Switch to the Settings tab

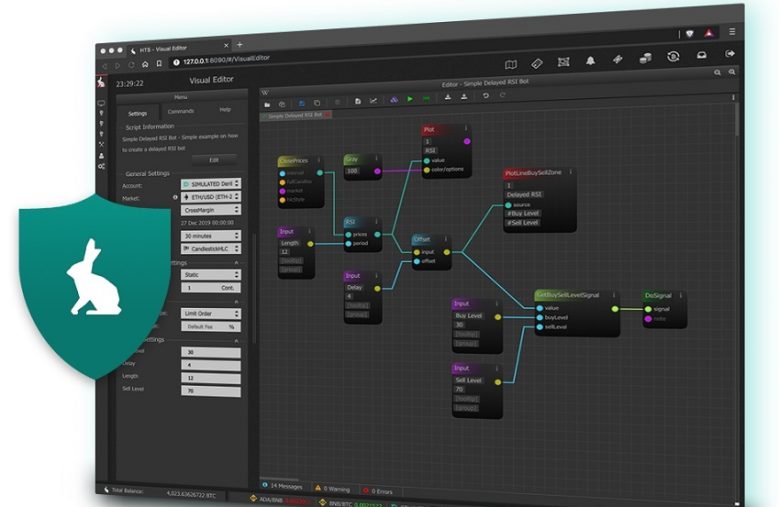coord(138,113)
